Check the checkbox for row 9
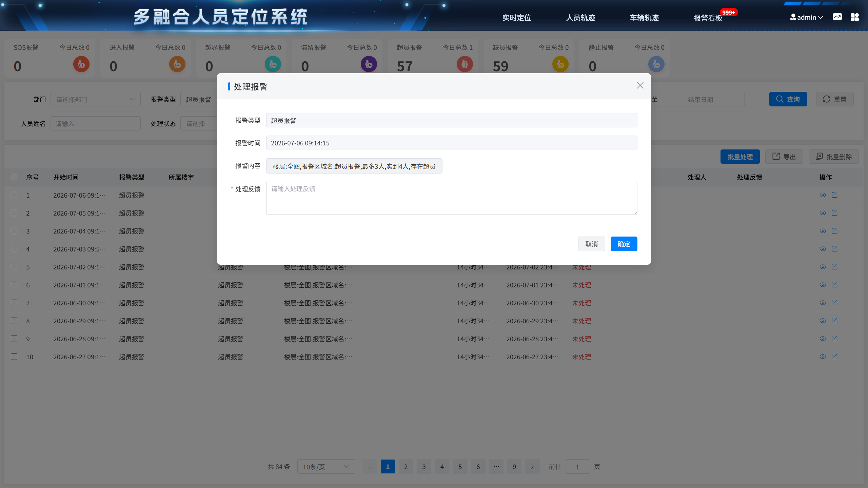Viewport: 868px width, 488px height. click(14, 339)
